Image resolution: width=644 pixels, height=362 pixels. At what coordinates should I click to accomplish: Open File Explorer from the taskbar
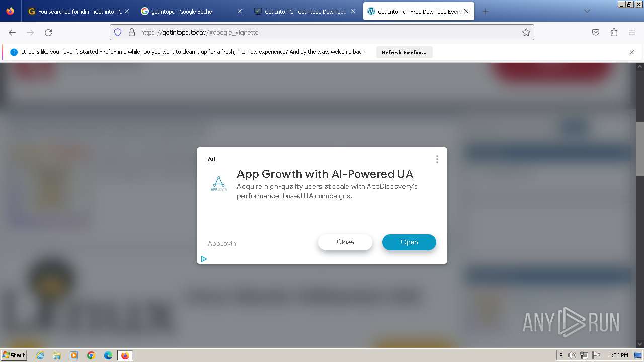tap(57, 355)
